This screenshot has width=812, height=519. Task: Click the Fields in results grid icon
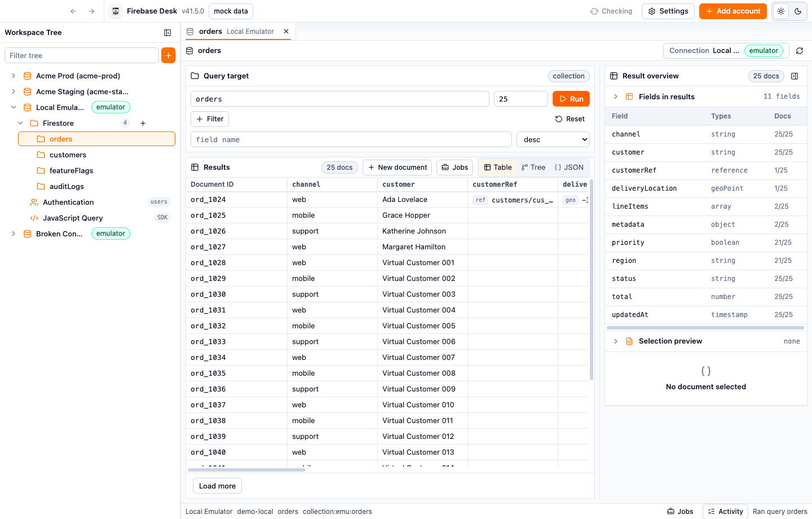(x=629, y=97)
